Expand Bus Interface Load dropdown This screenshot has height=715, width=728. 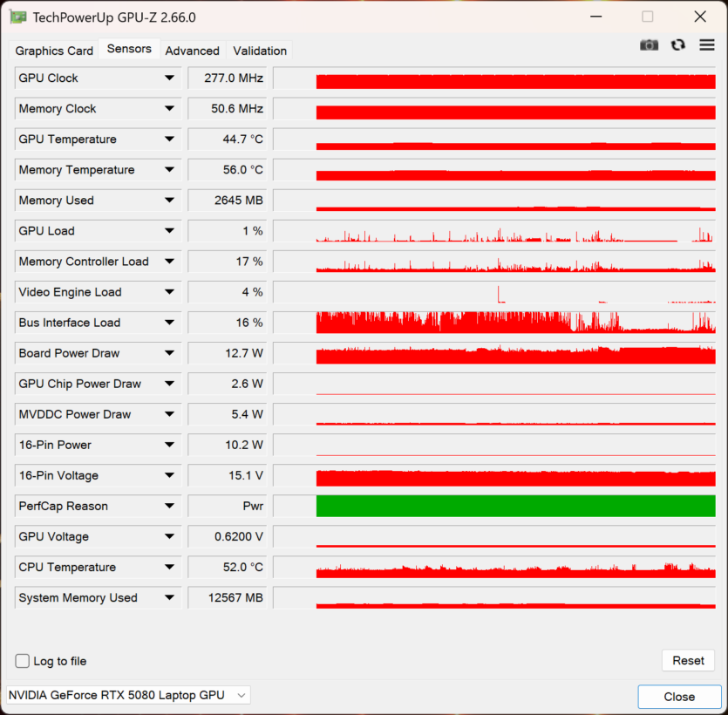coord(169,323)
